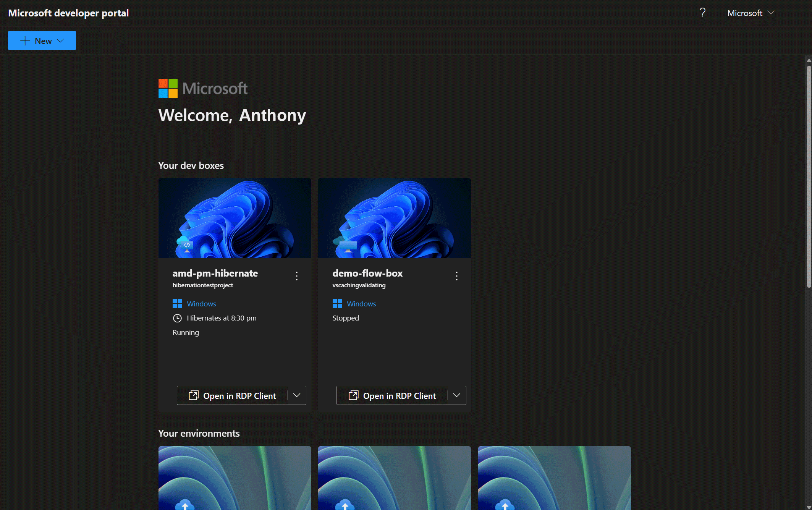Click the cloud upload icon on third environment card
812x510 pixels.
tap(505, 505)
